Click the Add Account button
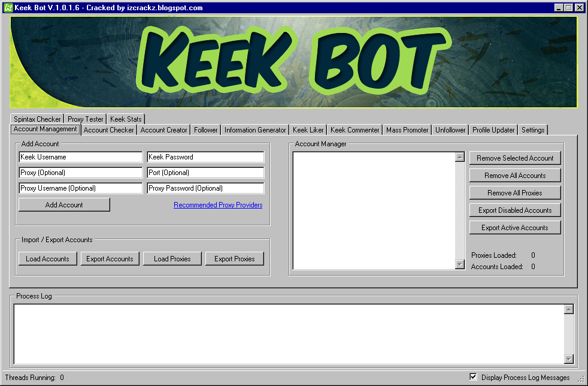The width and height of the screenshot is (588, 386). (x=64, y=204)
